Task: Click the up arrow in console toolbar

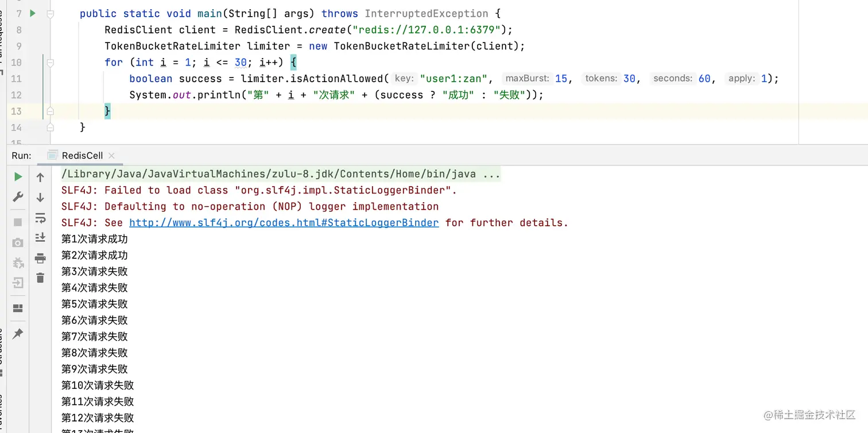Action: 40,177
